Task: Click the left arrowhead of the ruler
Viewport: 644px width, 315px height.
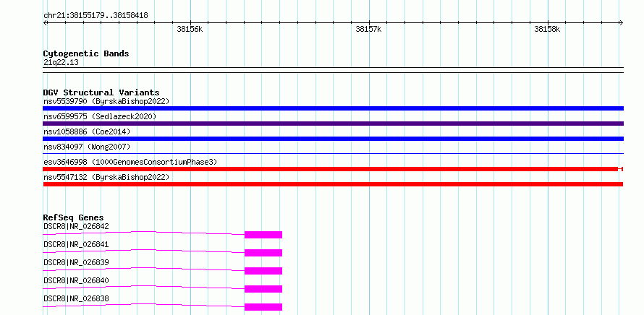Action: tap(45, 23)
